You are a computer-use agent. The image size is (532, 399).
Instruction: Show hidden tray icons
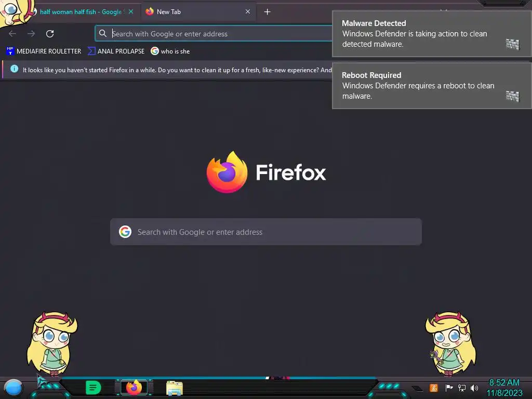click(417, 388)
